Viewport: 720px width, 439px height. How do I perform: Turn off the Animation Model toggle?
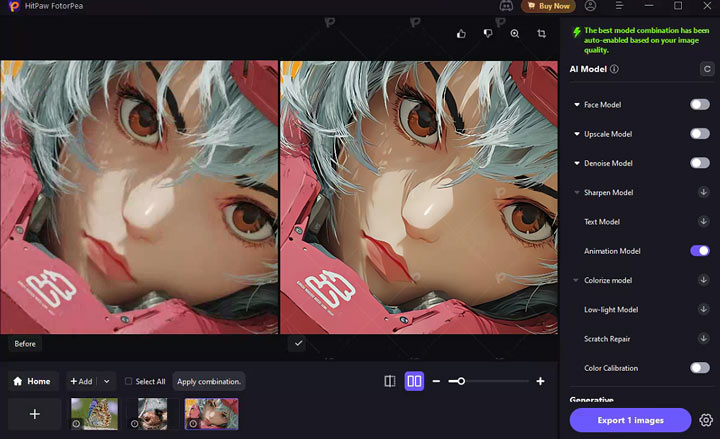(700, 251)
